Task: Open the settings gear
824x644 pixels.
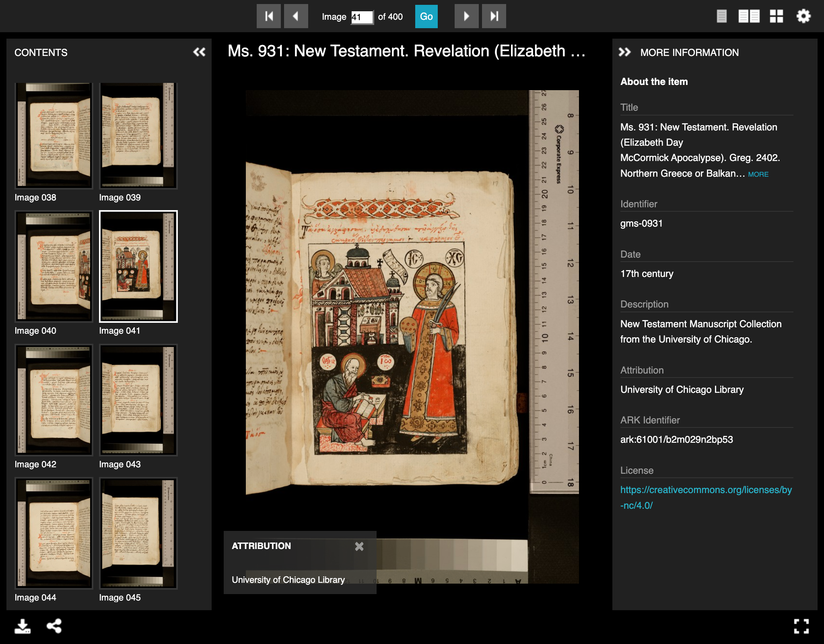Action: click(803, 16)
